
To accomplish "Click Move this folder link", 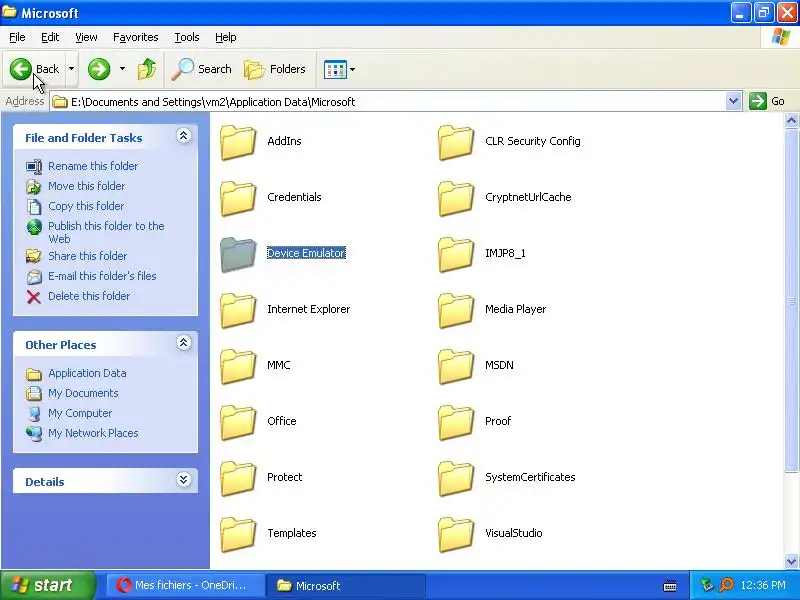I will 86,186.
